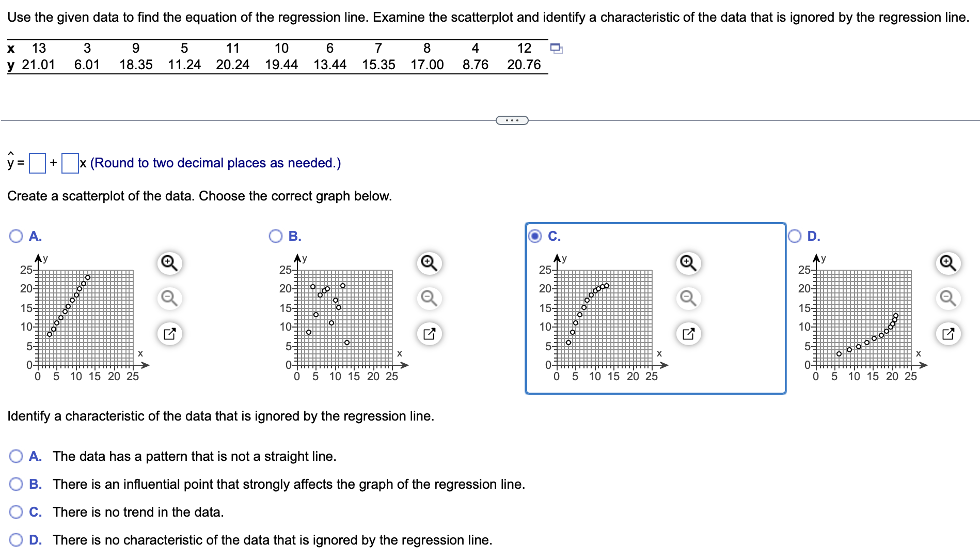
Task: Select answer B about an influential point
Action: click(16, 485)
